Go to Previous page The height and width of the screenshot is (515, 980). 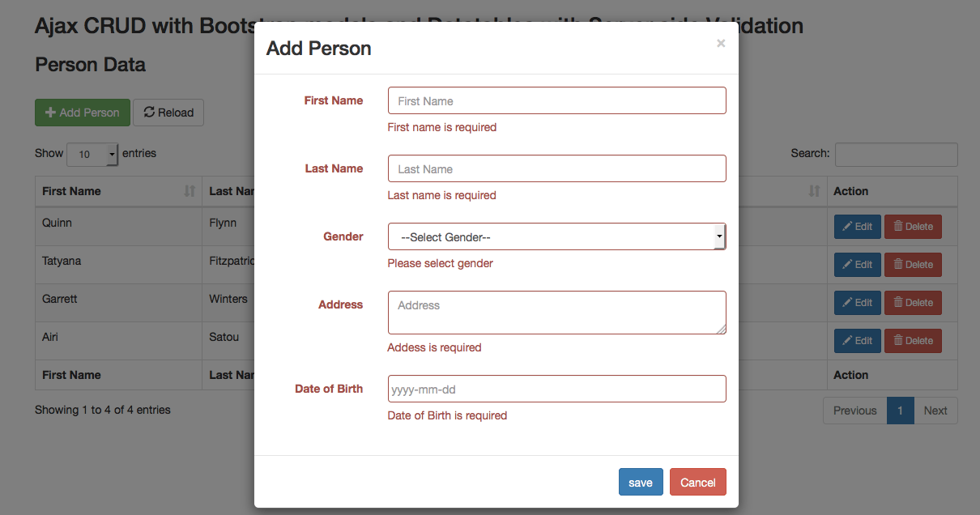(x=855, y=411)
